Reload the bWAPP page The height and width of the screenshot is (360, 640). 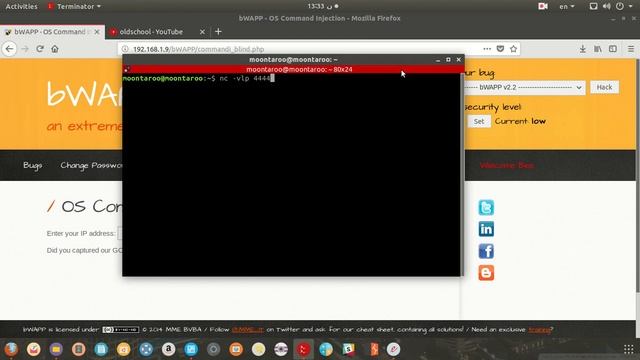coord(40,49)
